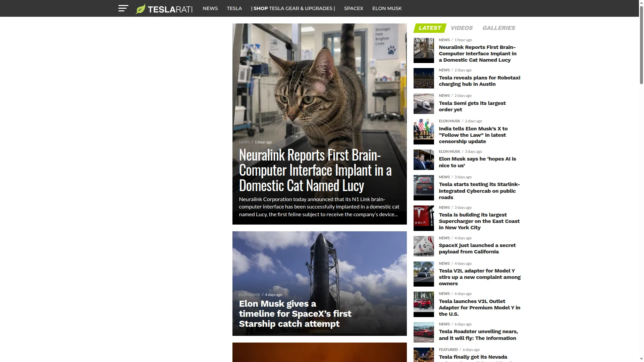Click the Teslarati logo

click(x=164, y=9)
